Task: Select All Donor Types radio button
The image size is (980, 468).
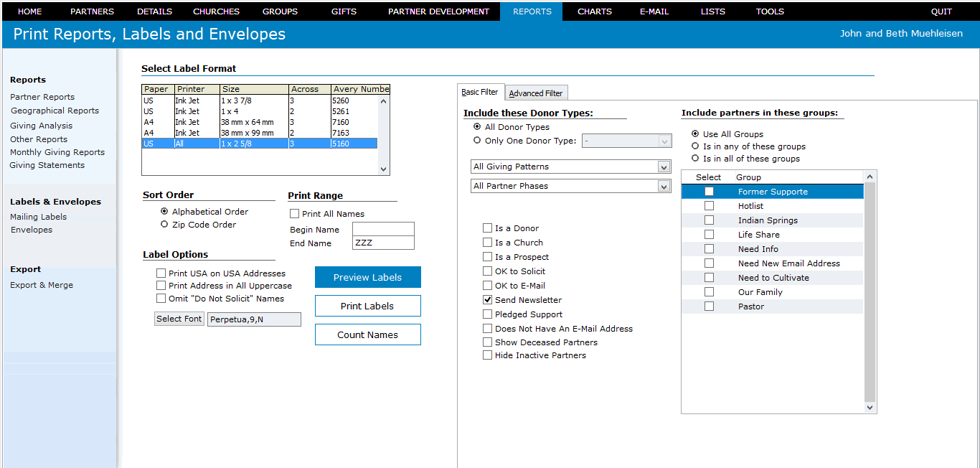Action: click(477, 127)
